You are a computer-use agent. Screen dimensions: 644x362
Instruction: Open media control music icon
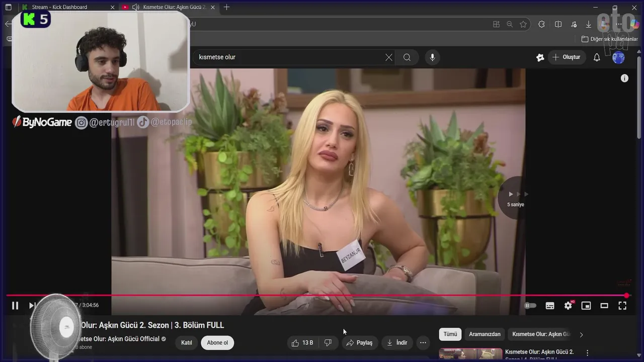(574, 24)
